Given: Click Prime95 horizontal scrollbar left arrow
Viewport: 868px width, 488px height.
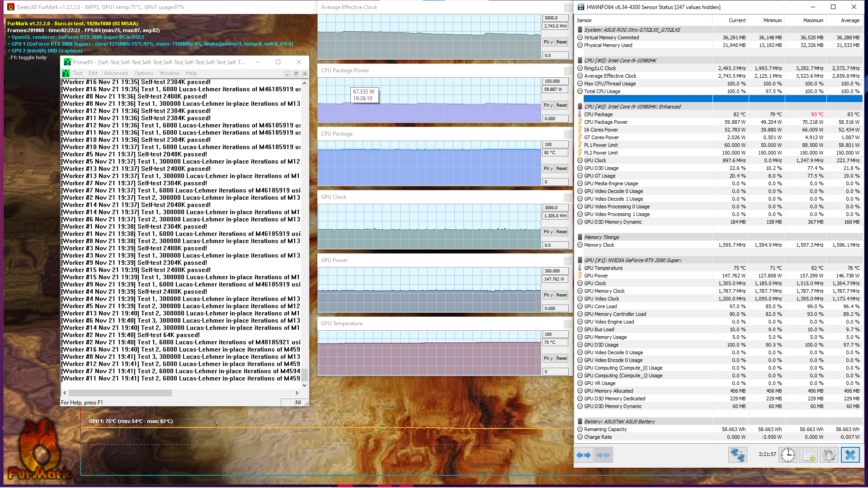Looking at the screenshot, I should [x=65, y=393].
